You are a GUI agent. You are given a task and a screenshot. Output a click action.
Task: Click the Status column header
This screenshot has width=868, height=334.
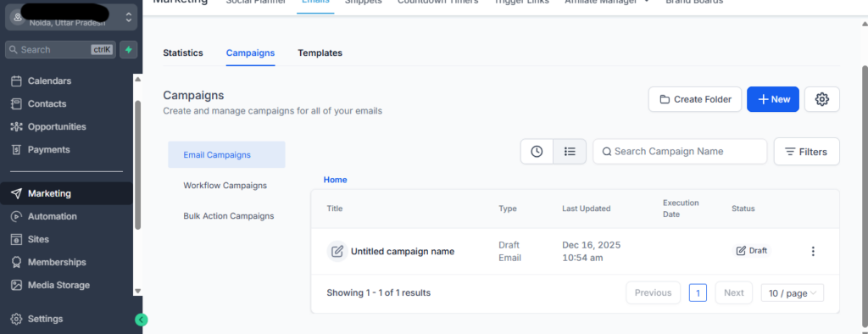743,209
